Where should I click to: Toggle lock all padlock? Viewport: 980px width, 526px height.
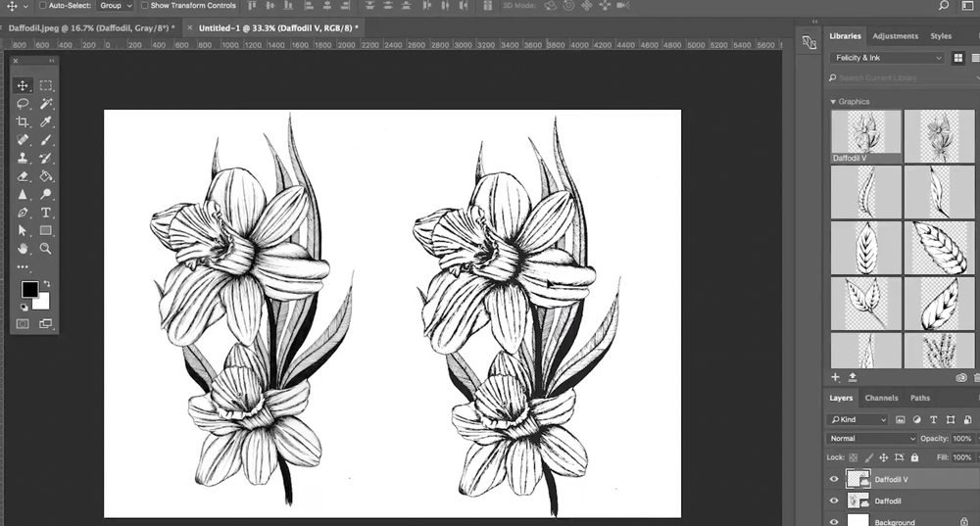pos(915,457)
